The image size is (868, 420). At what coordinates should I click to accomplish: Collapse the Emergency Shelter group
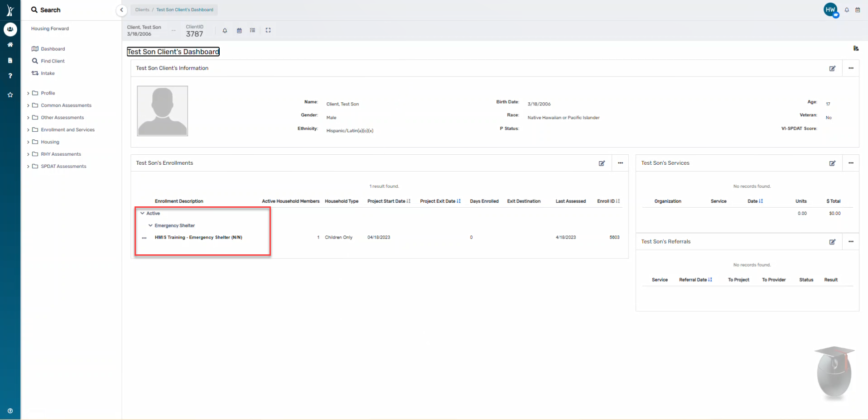151,226
